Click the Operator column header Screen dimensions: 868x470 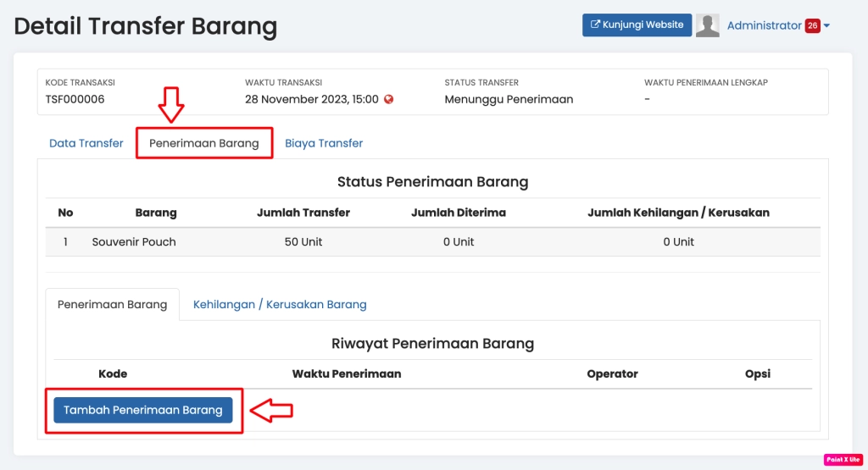tap(612, 373)
